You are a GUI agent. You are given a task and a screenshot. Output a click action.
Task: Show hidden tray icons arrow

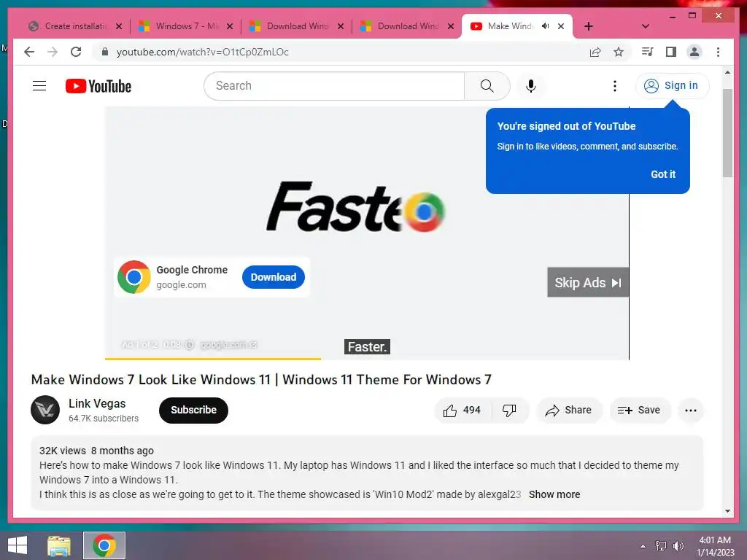click(x=643, y=546)
